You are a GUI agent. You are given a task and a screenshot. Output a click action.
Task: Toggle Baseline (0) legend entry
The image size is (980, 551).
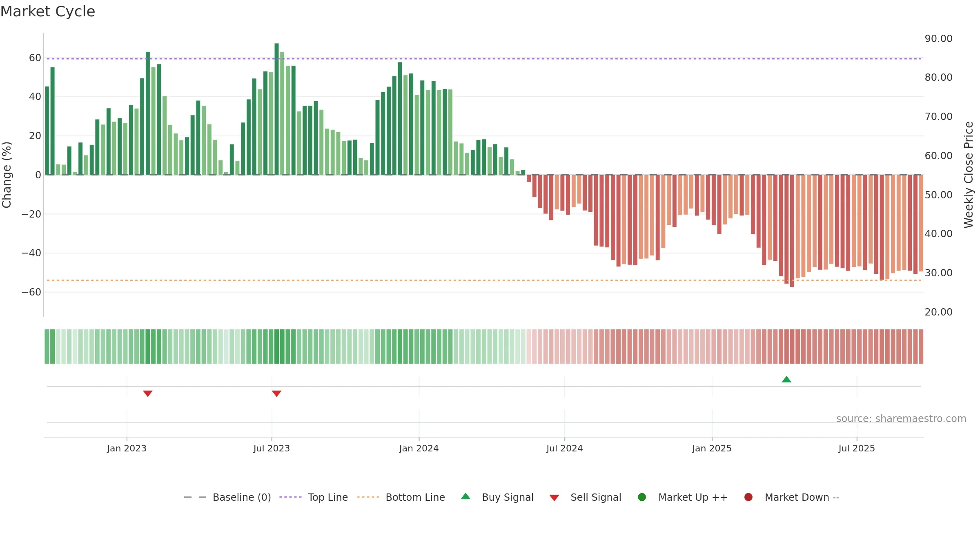(x=227, y=497)
